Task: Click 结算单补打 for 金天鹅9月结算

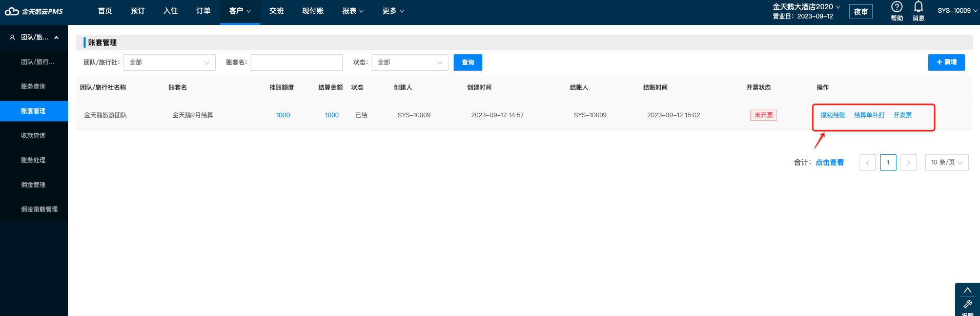Action: pos(869,115)
